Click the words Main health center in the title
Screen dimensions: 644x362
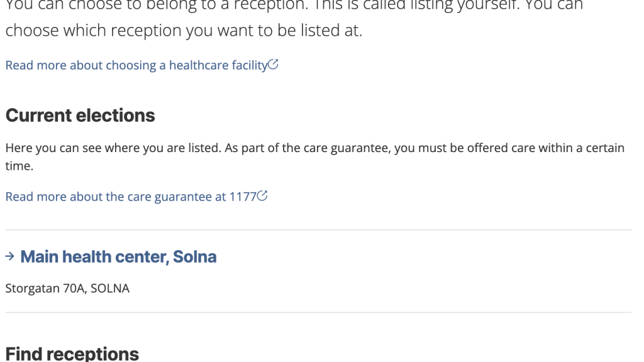coord(94,256)
